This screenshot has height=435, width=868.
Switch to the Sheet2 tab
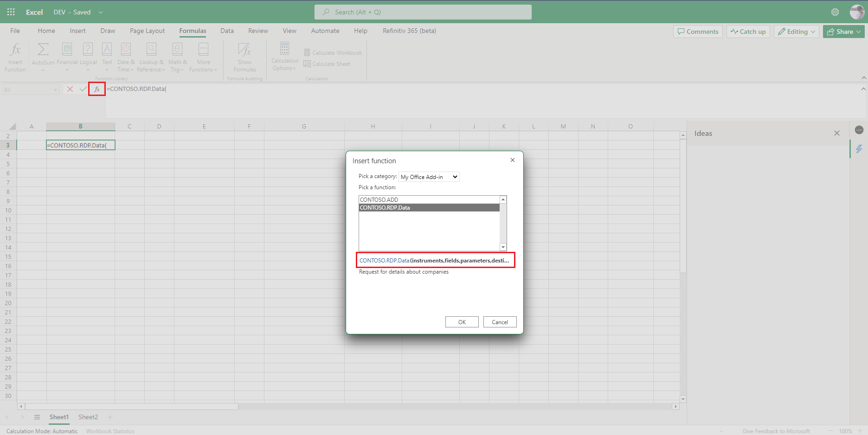coord(88,417)
